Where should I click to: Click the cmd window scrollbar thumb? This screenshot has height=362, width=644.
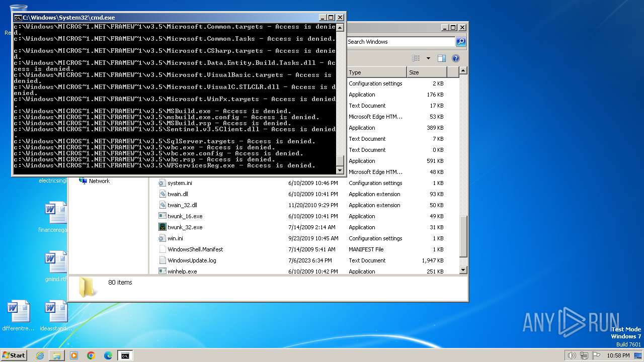click(x=340, y=161)
